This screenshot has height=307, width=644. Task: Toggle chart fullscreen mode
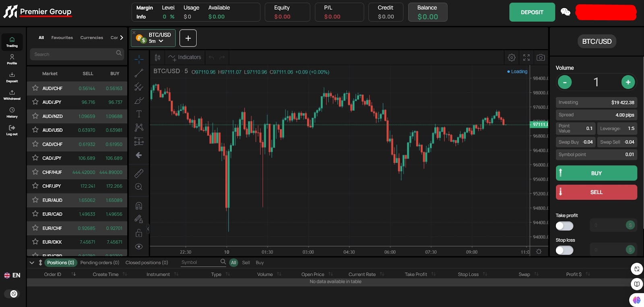(x=526, y=58)
